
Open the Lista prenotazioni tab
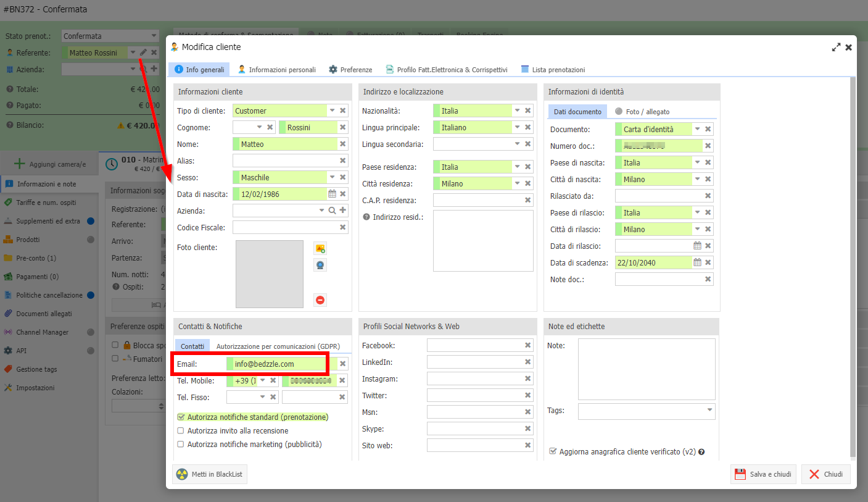[553, 70]
